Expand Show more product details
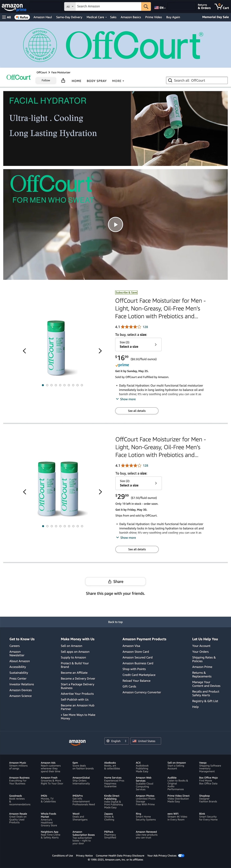 pyautogui.click(x=126, y=399)
